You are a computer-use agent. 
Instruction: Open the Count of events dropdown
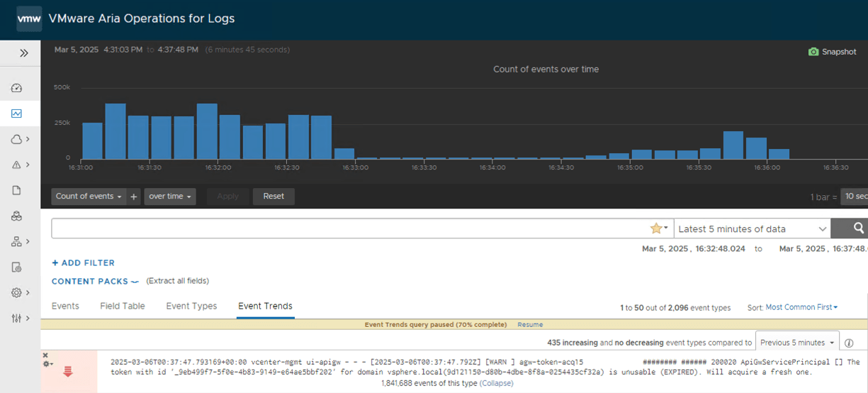point(89,196)
